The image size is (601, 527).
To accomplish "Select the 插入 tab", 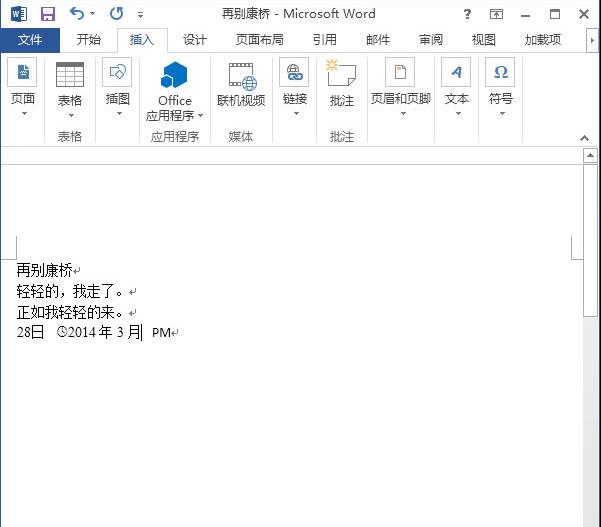I will click(141, 40).
